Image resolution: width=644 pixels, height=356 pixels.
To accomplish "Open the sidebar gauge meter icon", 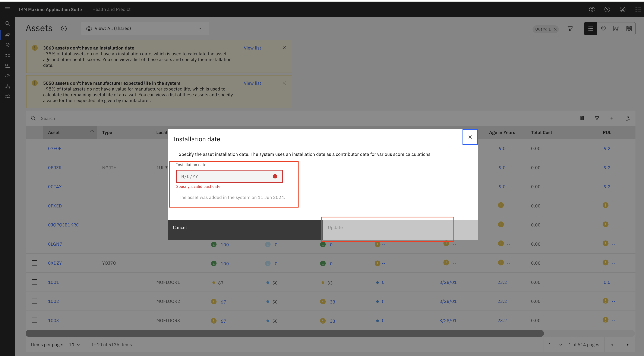I will [x=7, y=76].
